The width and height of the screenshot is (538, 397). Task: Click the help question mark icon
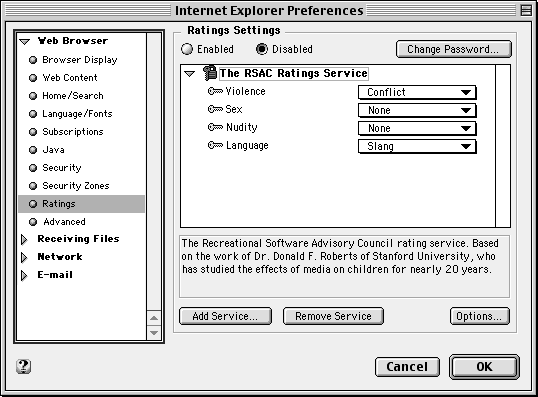click(23, 366)
